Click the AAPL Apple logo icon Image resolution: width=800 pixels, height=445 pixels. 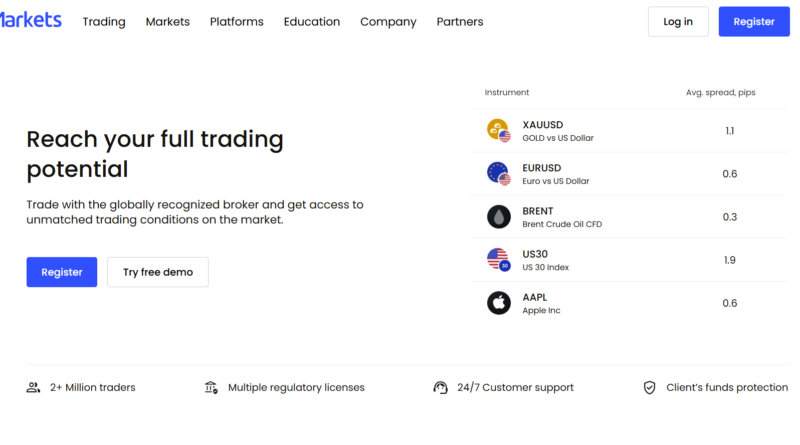(x=498, y=303)
